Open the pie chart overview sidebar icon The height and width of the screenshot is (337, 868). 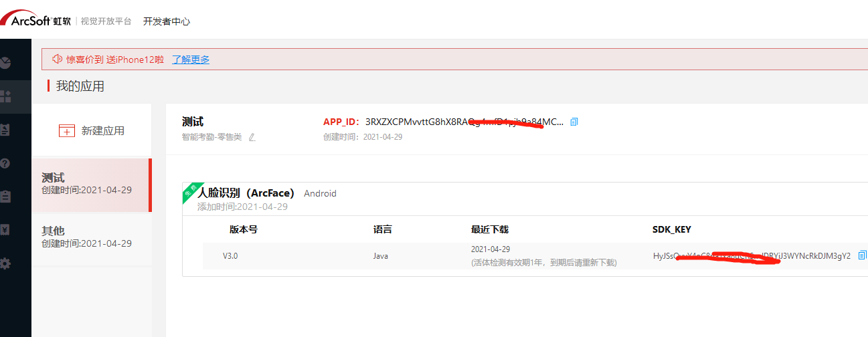tap(5, 63)
